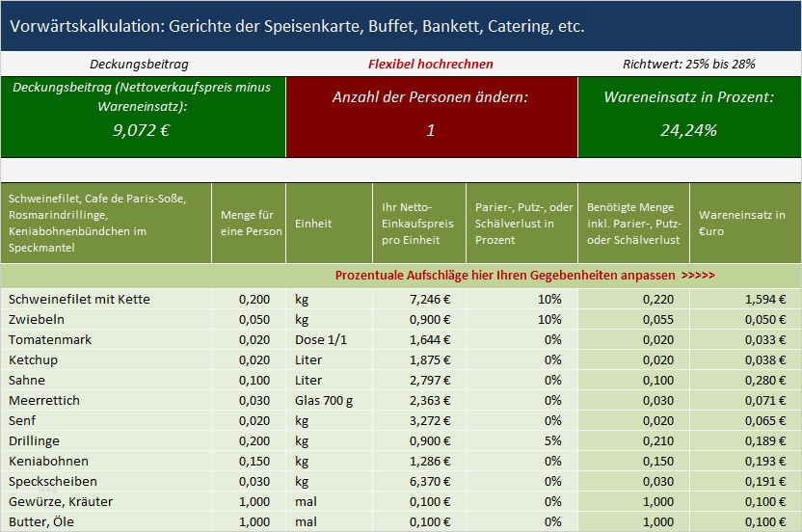Select the Schweinefilet mit Kette cell

click(106, 299)
